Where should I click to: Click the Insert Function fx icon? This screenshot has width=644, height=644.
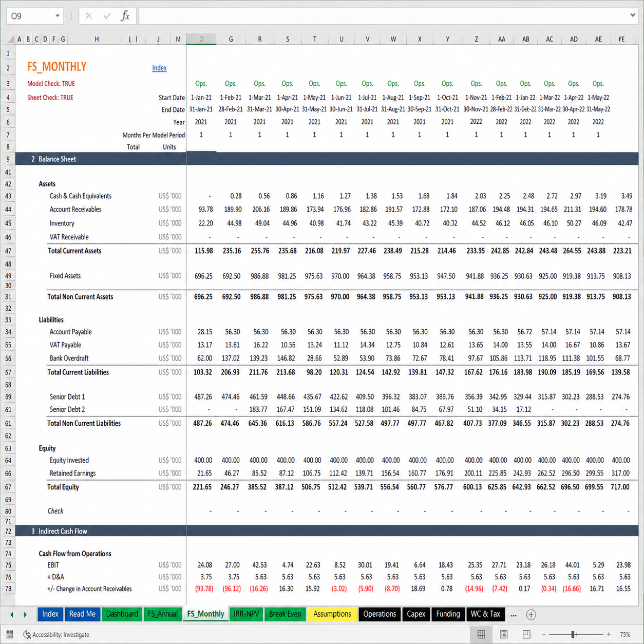[x=125, y=16]
